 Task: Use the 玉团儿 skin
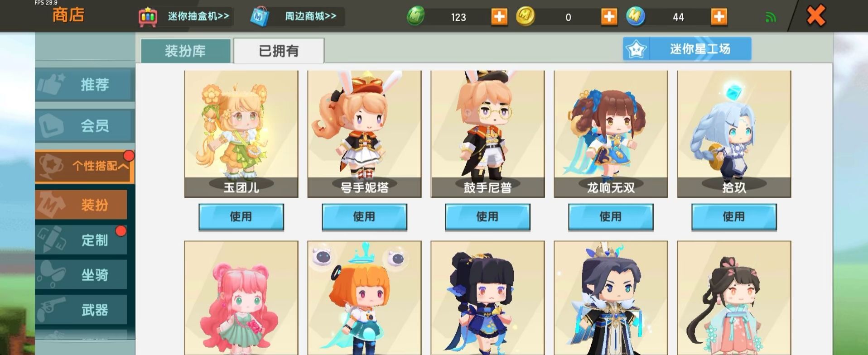[241, 217]
